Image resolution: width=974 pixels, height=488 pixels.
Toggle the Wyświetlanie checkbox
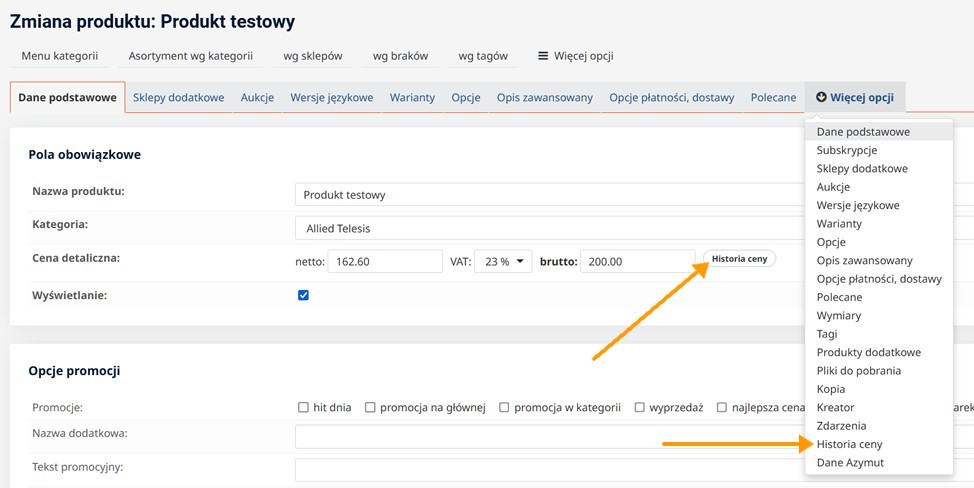(x=304, y=295)
